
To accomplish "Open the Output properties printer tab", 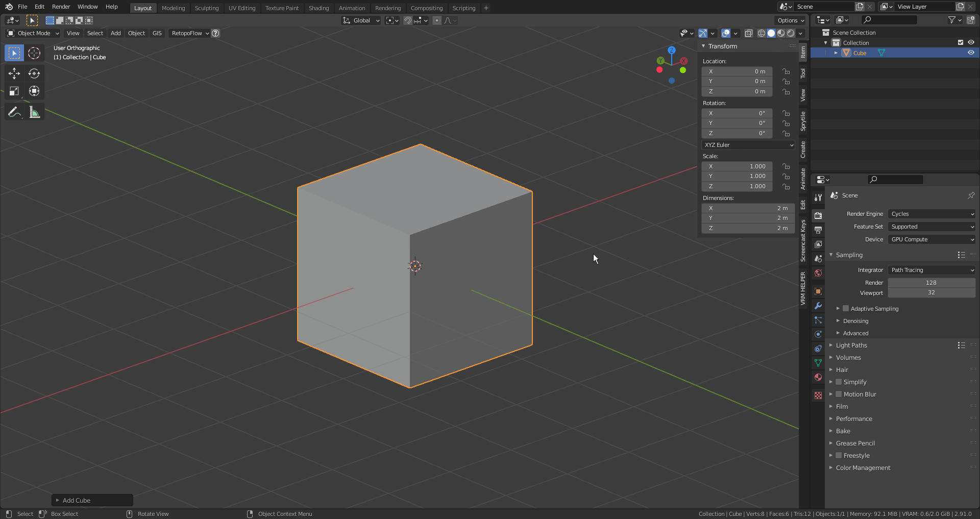I will click(818, 230).
